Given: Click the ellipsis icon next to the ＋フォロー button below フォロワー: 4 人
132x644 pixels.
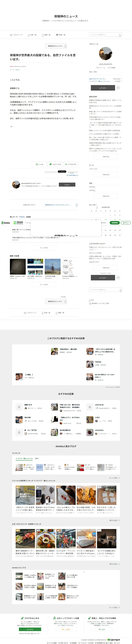Looking at the screenshot, I should click(118, 278).
